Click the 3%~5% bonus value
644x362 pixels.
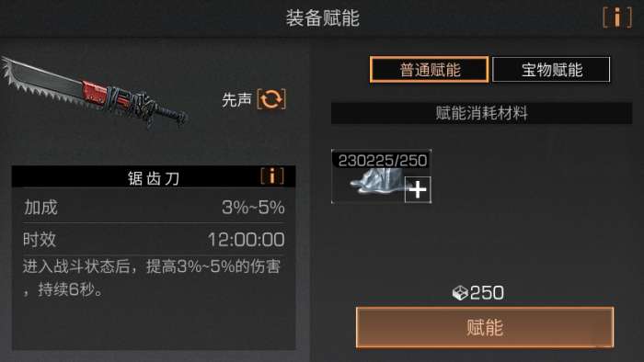click(x=253, y=208)
